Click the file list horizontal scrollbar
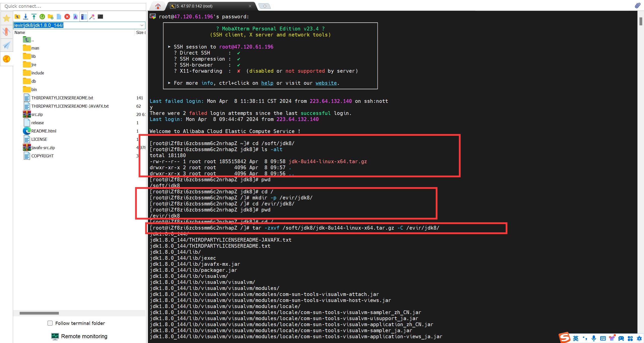The width and height of the screenshot is (644, 343). 39,313
